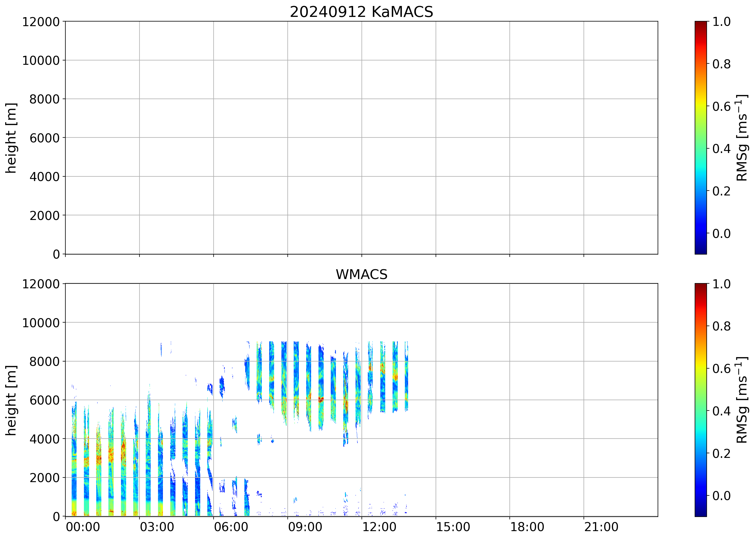Screen dimensions: 756x539
Task: Click the WMACS panel 'height [m]' axis label
Action: [x=11, y=400]
